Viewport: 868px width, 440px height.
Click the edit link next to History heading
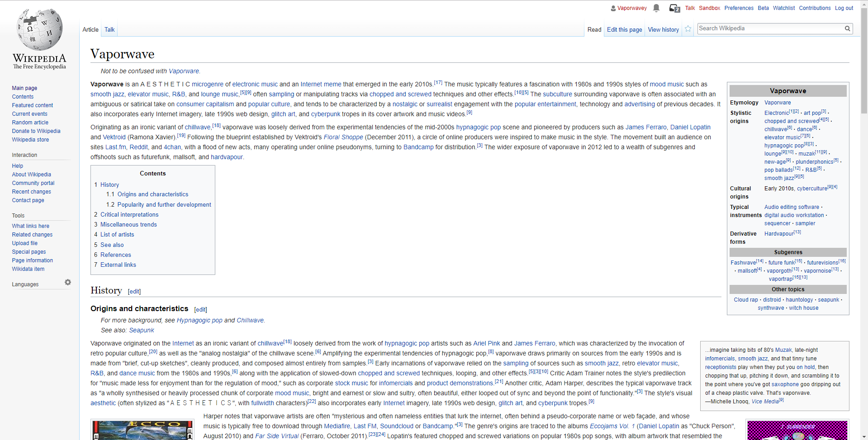pyautogui.click(x=134, y=292)
